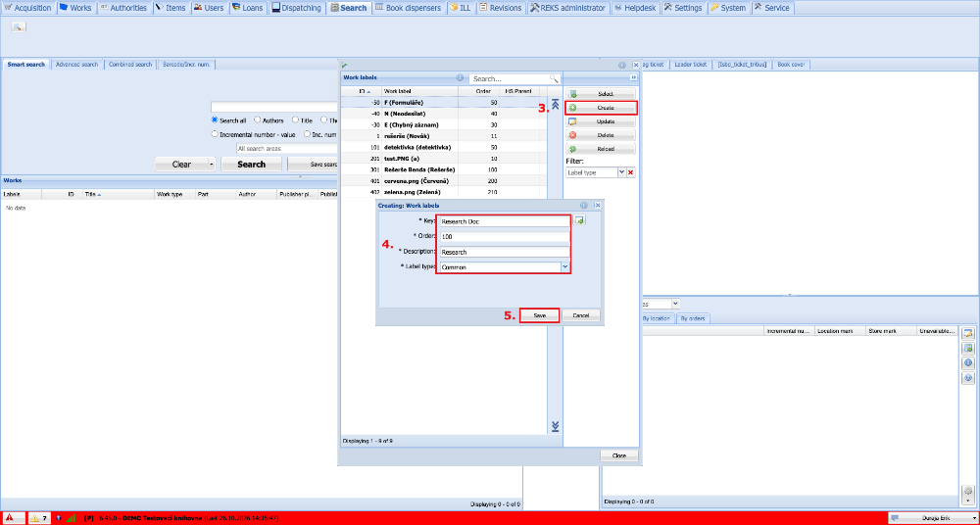Image resolution: width=980 pixels, height=525 pixels.
Task: Open the REKS administrator tab
Action: pos(568,8)
